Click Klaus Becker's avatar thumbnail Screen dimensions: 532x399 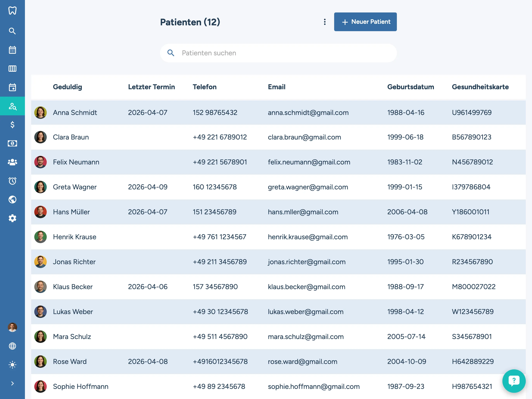coord(40,287)
